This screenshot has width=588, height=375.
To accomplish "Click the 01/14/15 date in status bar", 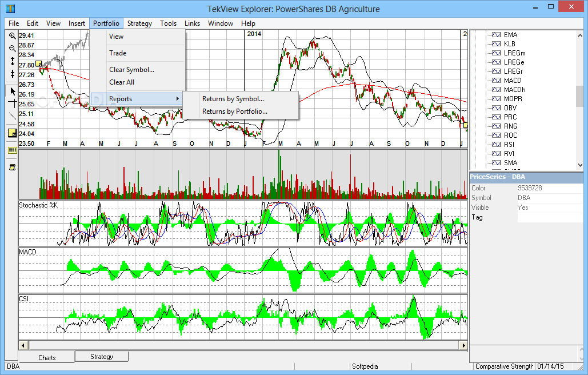I will tap(550, 366).
